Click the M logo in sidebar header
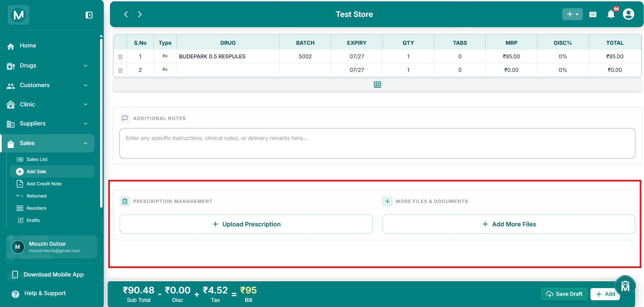 click(19, 15)
